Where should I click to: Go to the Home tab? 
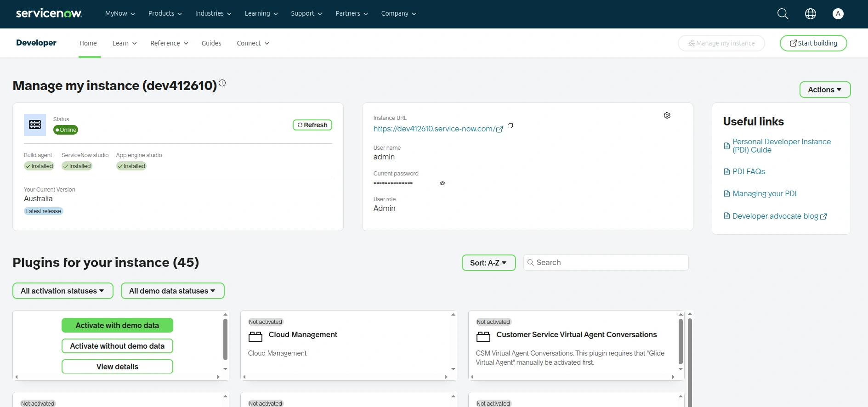pyautogui.click(x=88, y=43)
